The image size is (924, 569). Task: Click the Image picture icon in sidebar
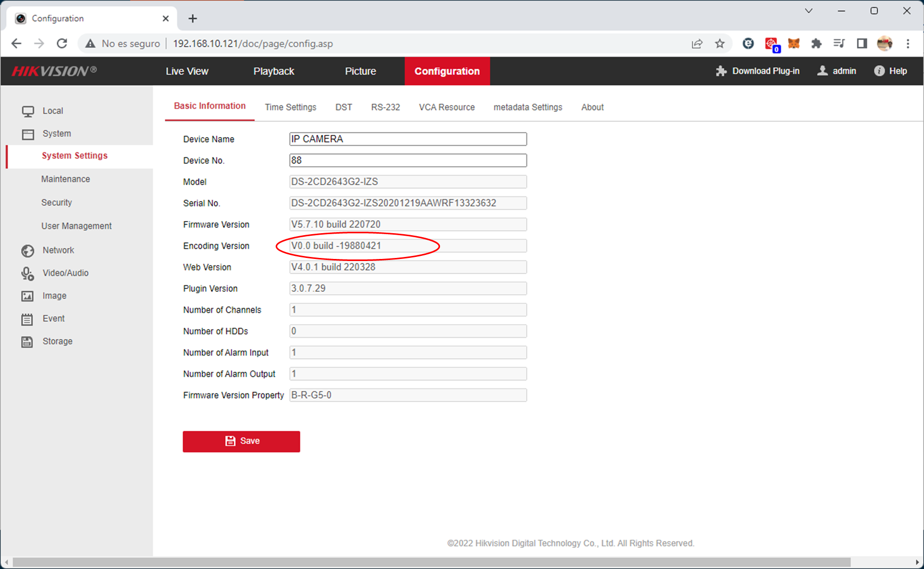click(27, 296)
